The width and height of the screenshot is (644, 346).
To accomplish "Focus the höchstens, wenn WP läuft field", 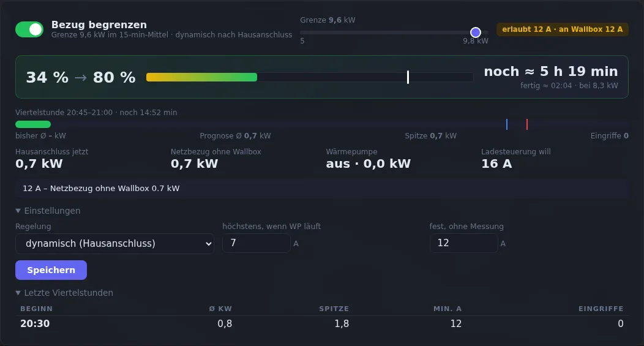I will click(256, 243).
